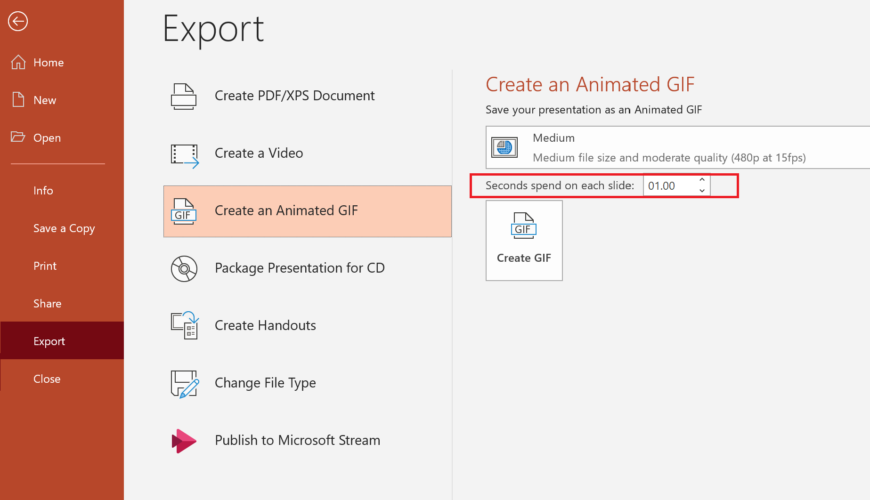Click the back arrow icon

coord(18,22)
